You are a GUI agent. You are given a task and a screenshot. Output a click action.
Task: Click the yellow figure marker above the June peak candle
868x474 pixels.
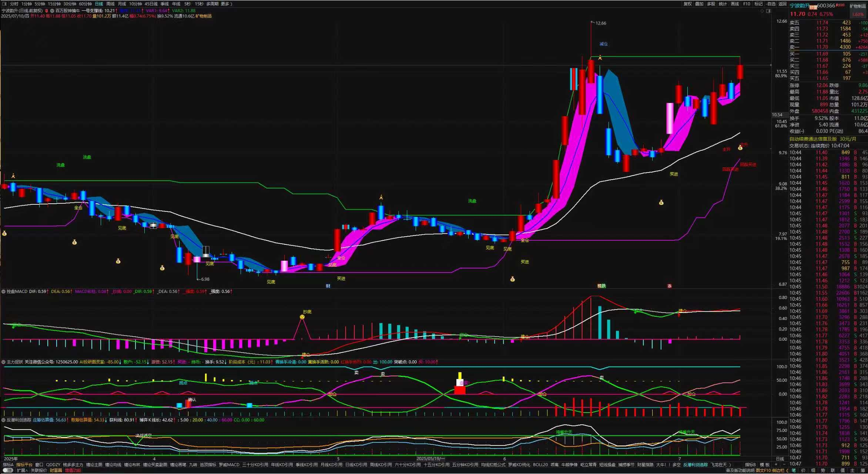click(x=600, y=57)
